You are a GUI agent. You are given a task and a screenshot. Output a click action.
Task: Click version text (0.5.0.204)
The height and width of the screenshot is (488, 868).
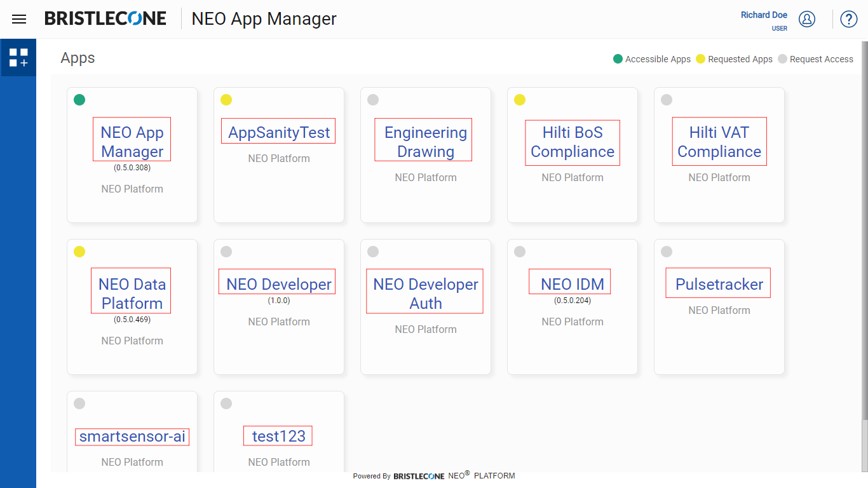[x=573, y=301]
